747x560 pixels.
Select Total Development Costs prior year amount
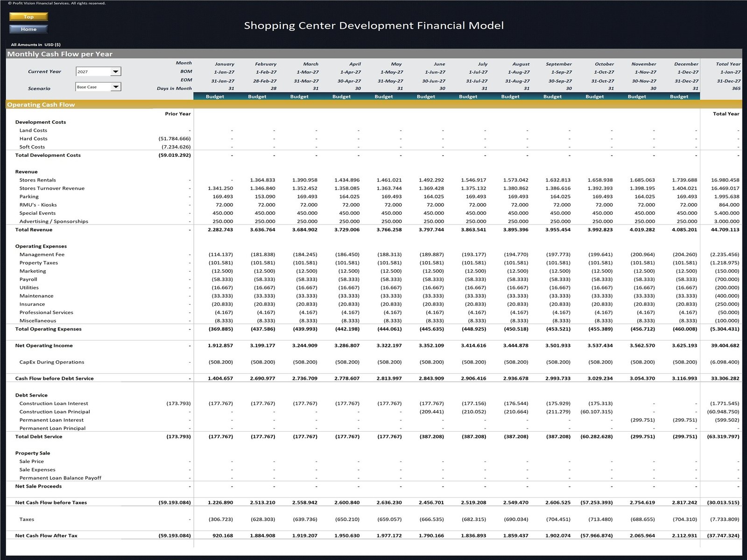click(175, 155)
